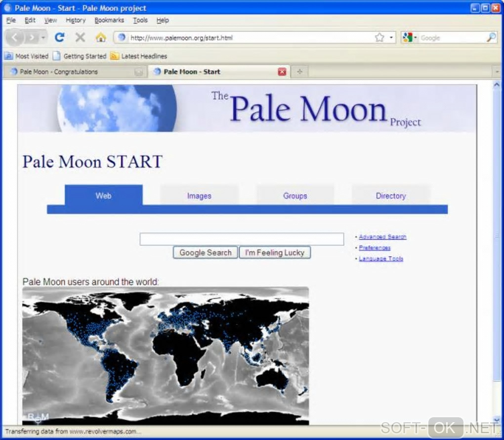Open the address bar URL history dropdown

tap(391, 38)
